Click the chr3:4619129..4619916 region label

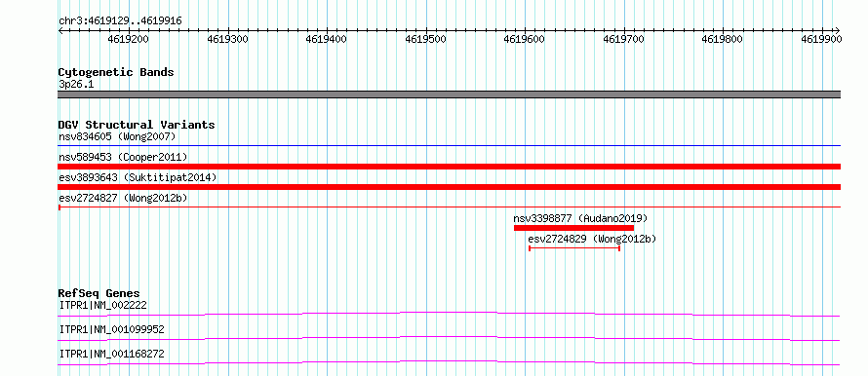120,21
